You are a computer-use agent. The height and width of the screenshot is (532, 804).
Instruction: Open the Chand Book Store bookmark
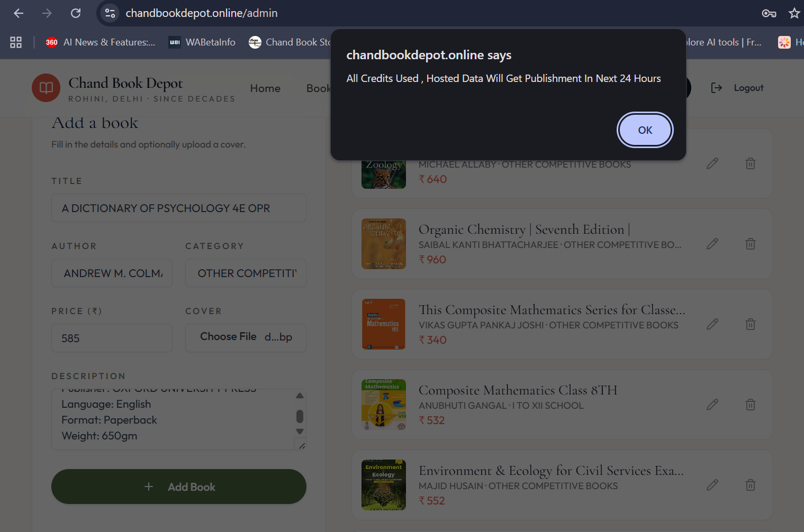[x=290, y=42]
